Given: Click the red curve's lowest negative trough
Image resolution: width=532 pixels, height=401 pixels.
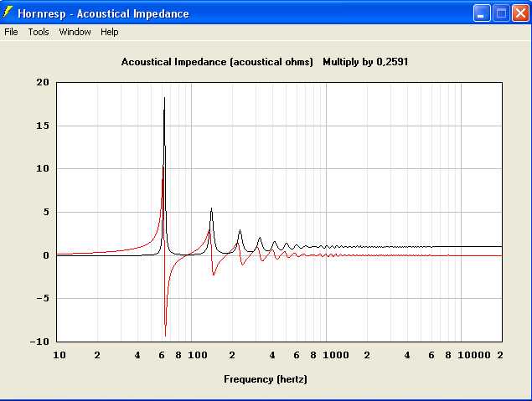Looking at the screenshot, I should click(166, 334).
